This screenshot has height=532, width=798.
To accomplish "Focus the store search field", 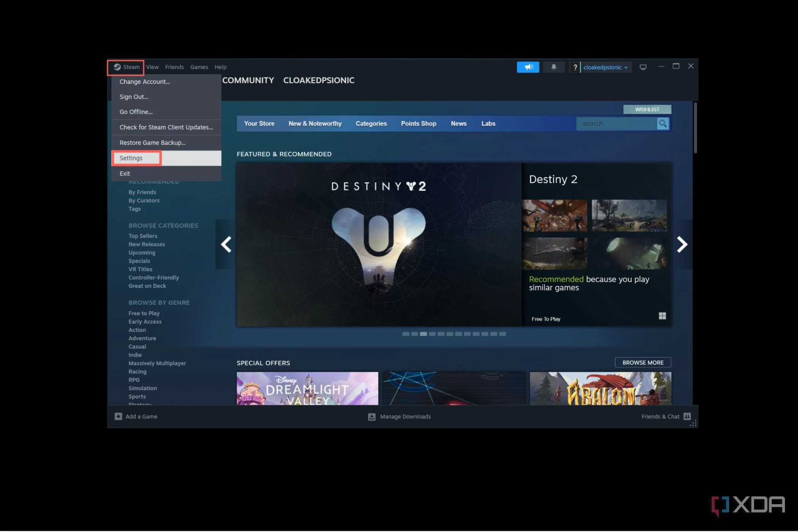I will click(616, 124).
